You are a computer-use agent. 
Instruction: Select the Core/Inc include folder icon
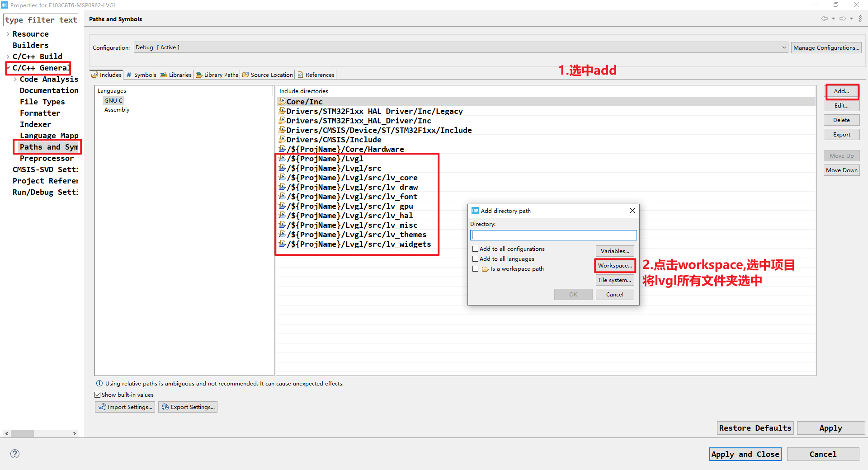pos(282,101)
